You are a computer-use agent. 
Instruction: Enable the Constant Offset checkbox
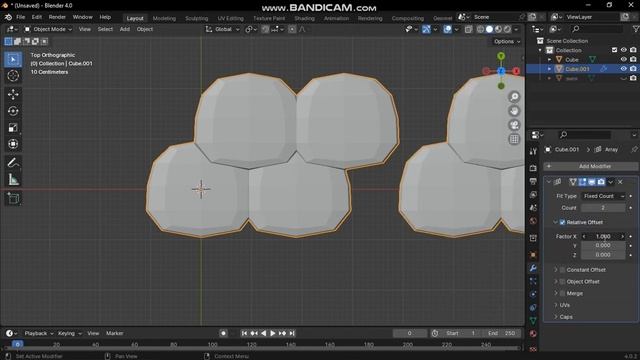pos(562,270)
